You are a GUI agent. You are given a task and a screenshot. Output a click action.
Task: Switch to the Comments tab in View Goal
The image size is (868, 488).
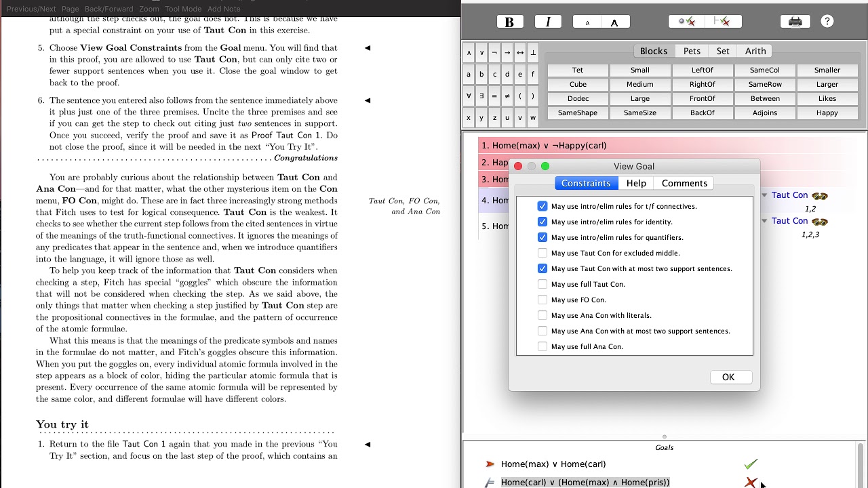[x=684, y=183]
